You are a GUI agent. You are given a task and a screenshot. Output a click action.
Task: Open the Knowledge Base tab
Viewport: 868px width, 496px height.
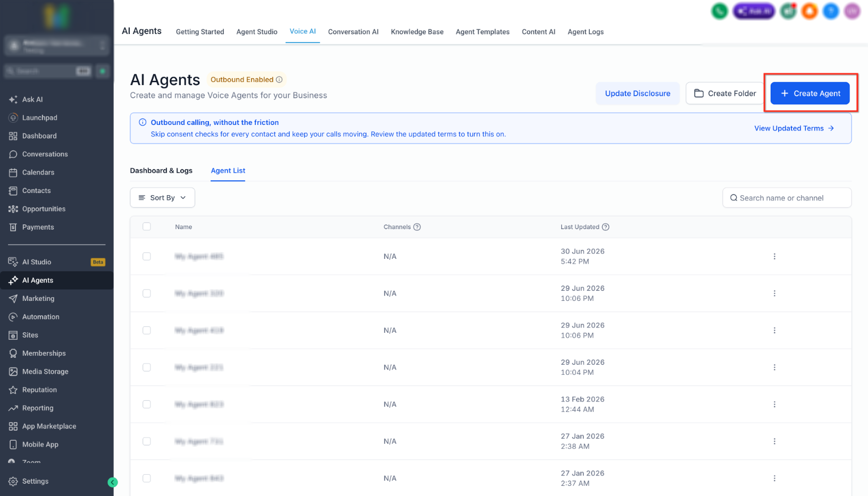[417, 32]
